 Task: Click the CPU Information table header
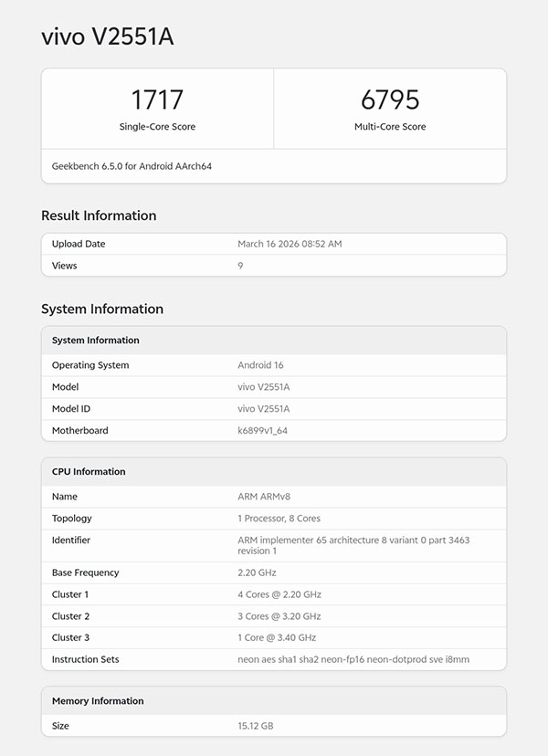[89, 472]
